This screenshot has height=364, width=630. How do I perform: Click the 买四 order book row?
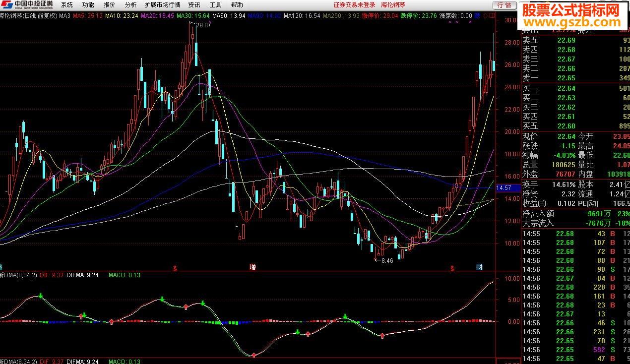click(x=575, y=117)
